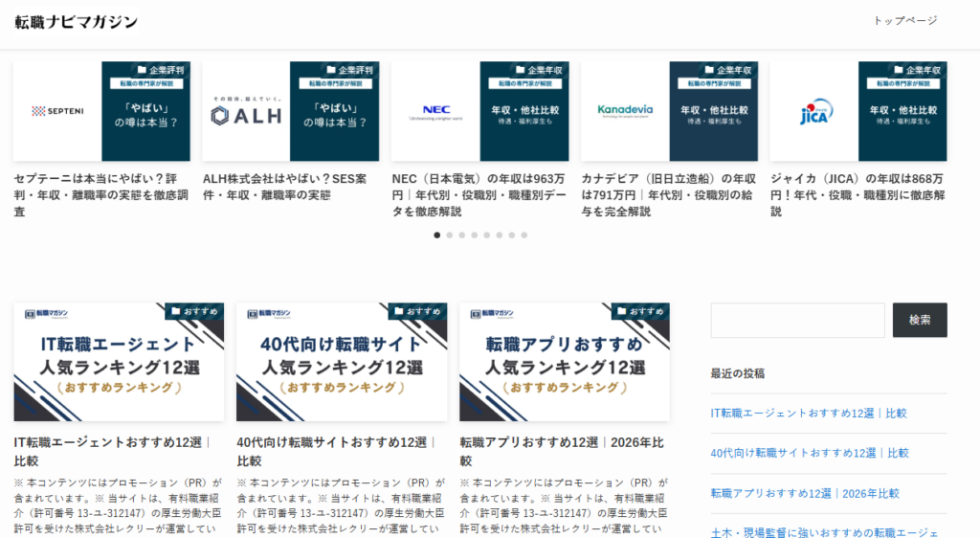Open sidebar link IT転職エージェントおすすめ12選｜比較
Image resolution: width=980 pixels, height=538 pixels.
tap(808, 413)
